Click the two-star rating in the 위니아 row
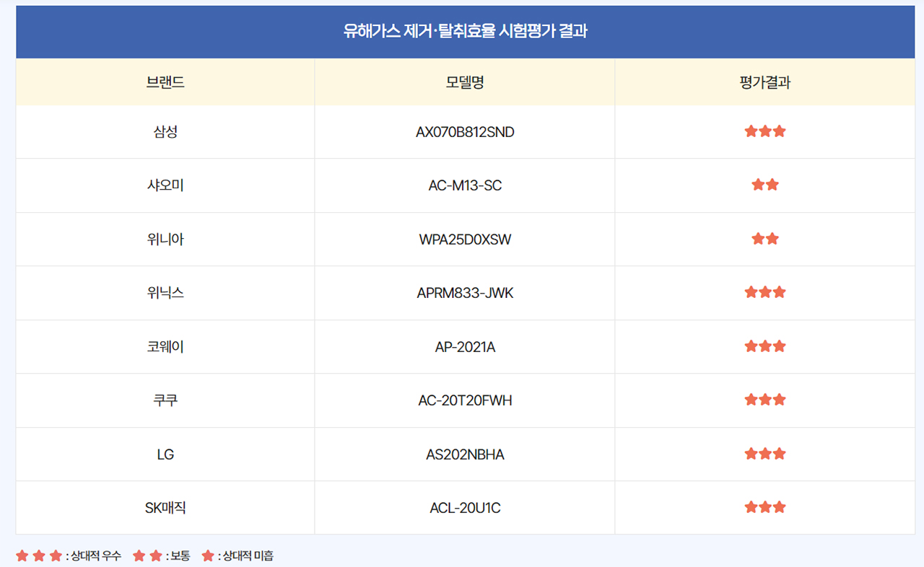The width and height of the screenshot is (924, 567). coord(765,239)
